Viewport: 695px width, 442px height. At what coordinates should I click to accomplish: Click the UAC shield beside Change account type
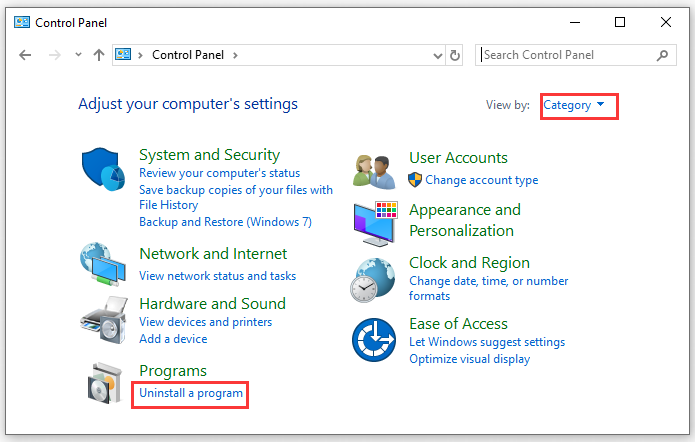[415, 180]
